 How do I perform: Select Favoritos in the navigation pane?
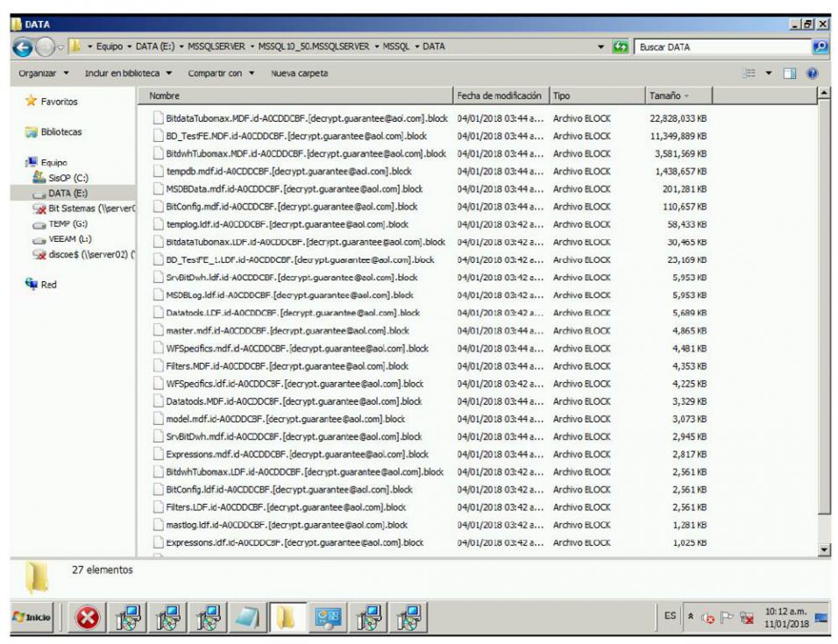52,101
